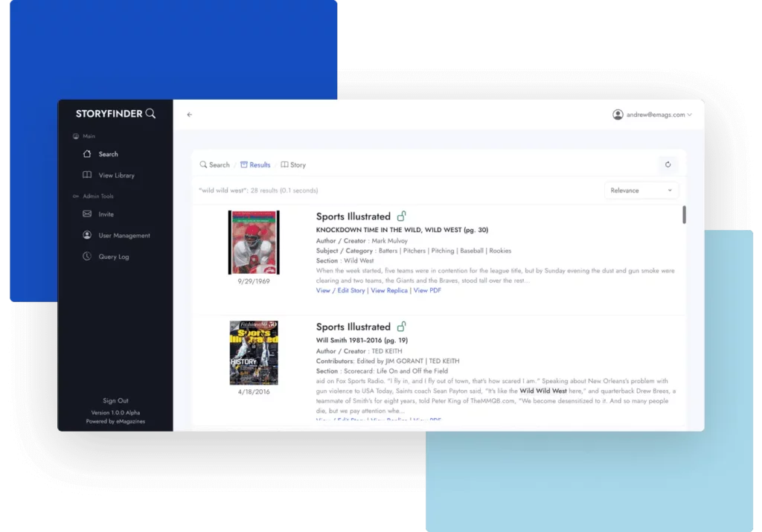Open the Relevance sort dropdown
The width and height of the screenshot is (762, 532).
[641, 190]
